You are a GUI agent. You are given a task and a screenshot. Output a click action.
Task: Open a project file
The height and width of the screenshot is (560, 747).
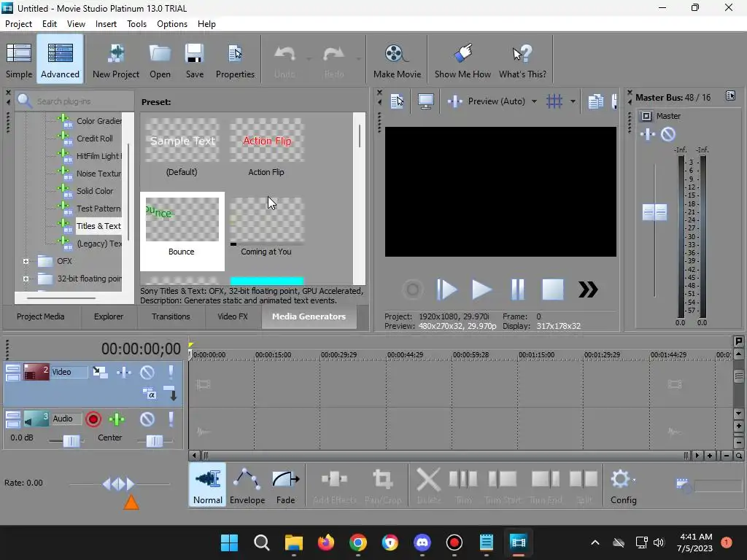tap(160, 60)
